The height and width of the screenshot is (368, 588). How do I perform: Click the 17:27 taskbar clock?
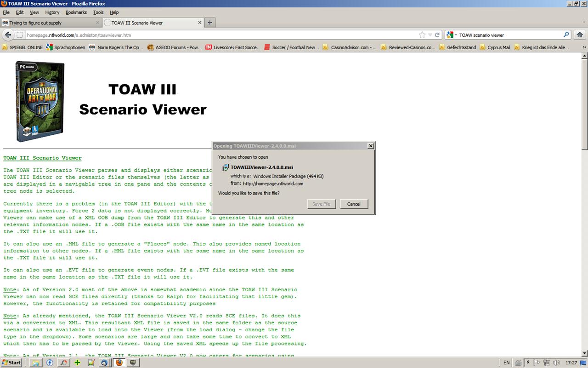571,363
